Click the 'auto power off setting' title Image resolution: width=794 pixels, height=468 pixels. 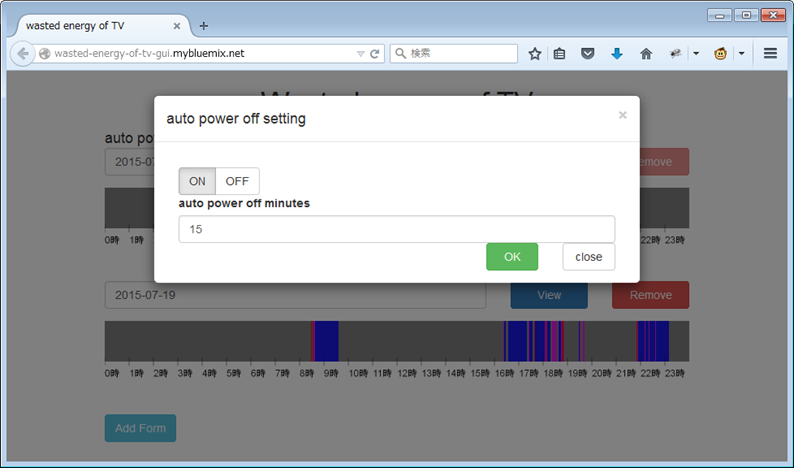[236, 119]
